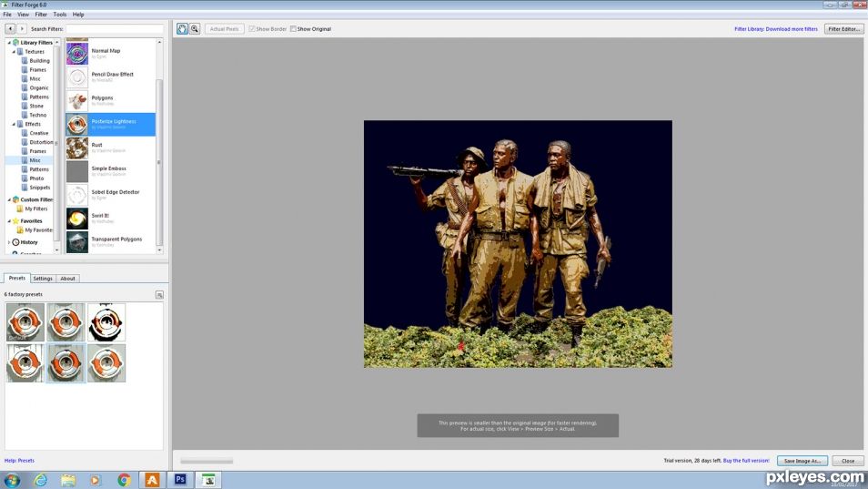Image resolution: width=868 pixels, height=489 pixels.
Task: Select Snippets effects category
Action: (39, 188)
